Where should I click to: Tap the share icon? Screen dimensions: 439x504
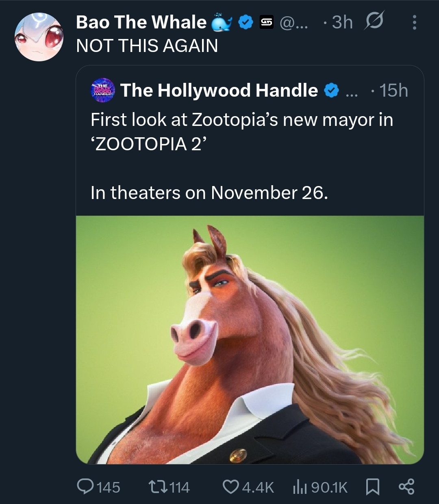pyautogui.click(x=406, y=487)
